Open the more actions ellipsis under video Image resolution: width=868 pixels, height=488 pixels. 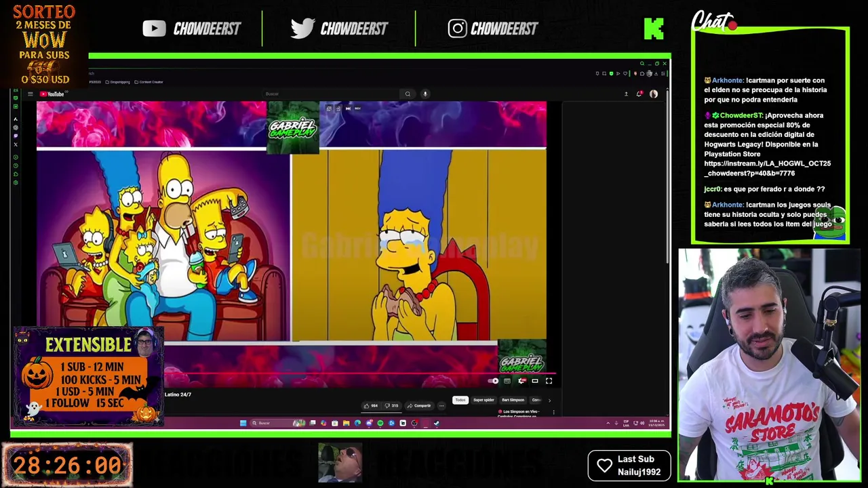click(x=441, y=406)
